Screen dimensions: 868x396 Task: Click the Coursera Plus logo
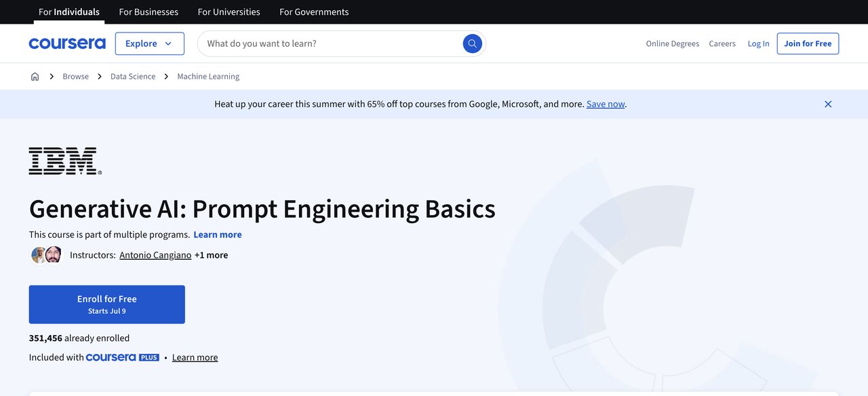tap(122, 357)
